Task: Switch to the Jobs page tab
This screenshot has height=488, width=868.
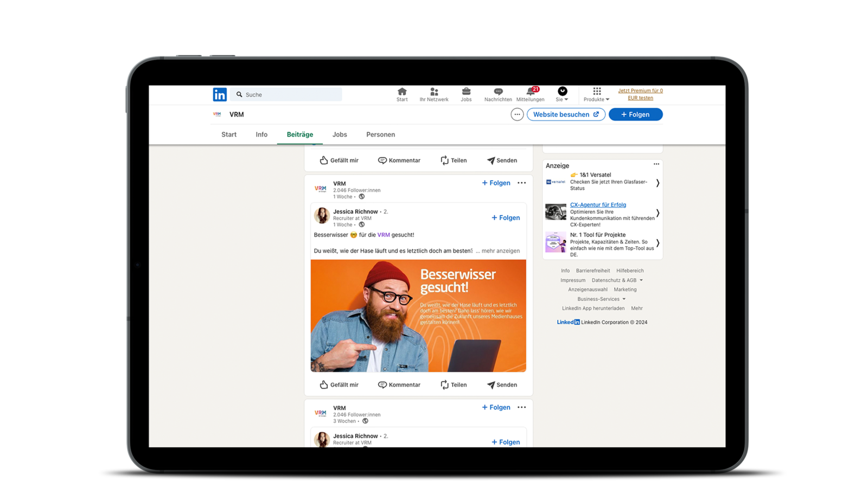Action: click(x=340, y=134)
